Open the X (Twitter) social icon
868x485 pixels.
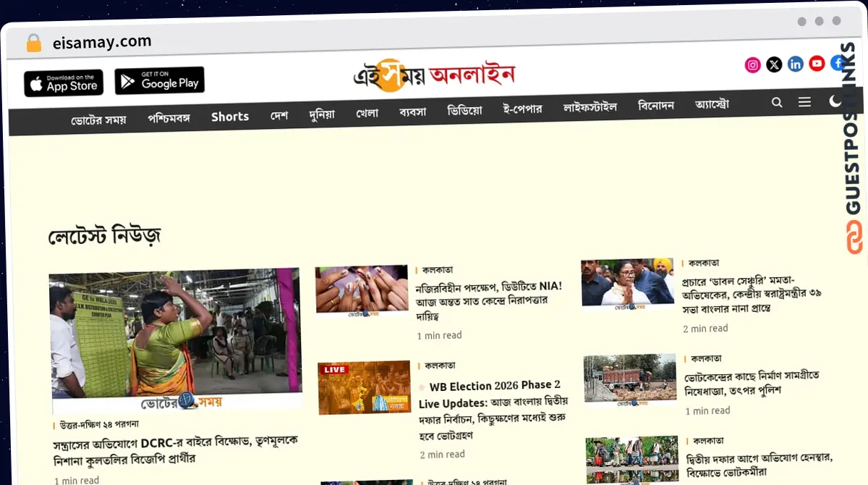pos(774,65)
